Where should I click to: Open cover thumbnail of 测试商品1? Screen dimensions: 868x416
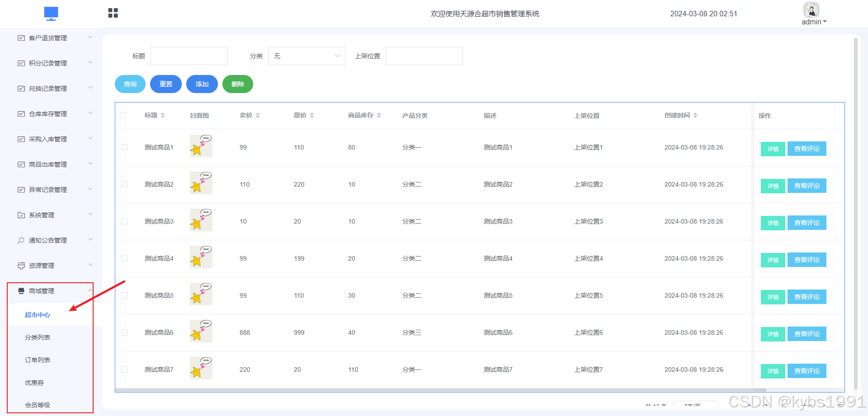[201, 146]
